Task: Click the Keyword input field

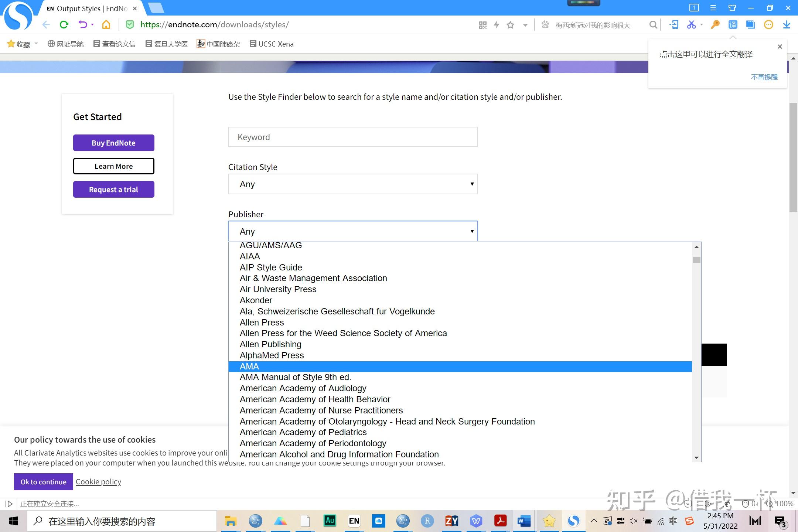Action: coord(353,137)
